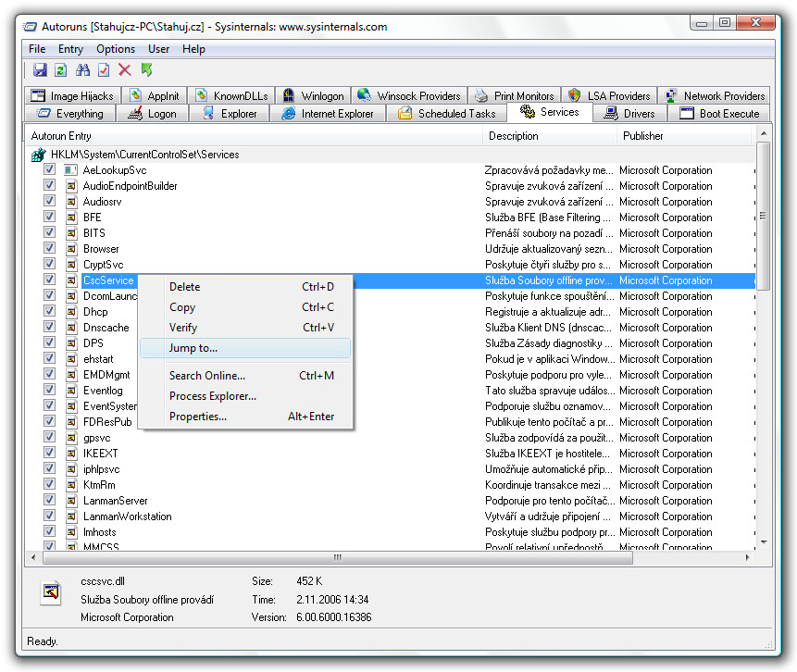
Task: Switch to the Explorer tab
Action: coord(230,113)
